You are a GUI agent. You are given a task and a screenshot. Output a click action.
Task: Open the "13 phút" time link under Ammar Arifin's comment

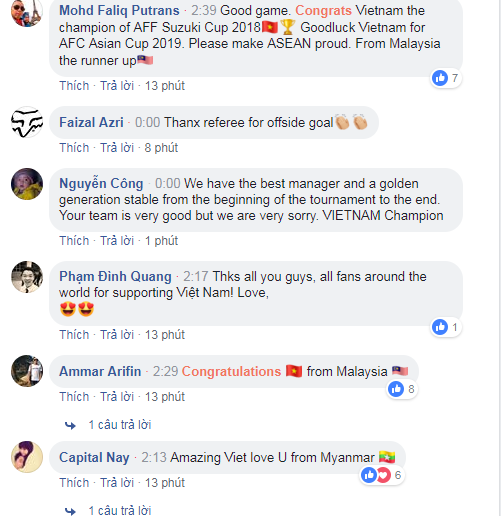click(x=165, y=397)
